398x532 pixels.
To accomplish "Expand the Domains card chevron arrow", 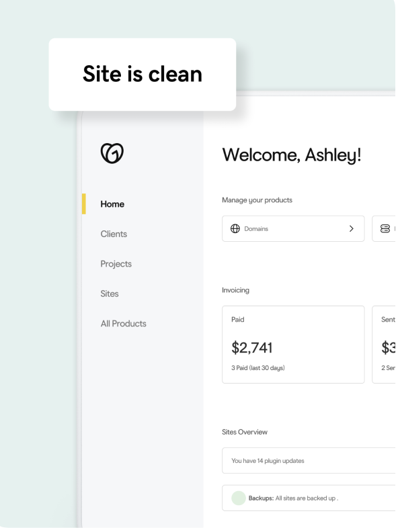I will pos(352,228).
